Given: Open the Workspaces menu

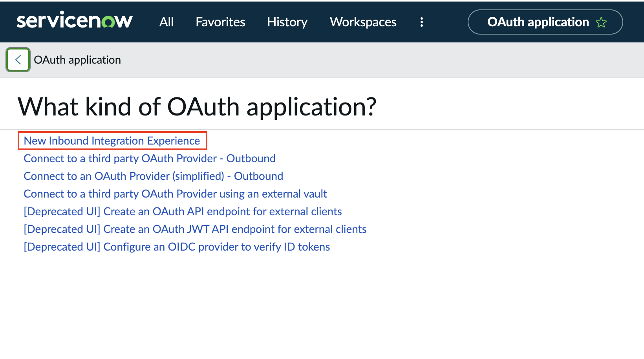Looking at the screenshot, I should [x=363, y=22].
